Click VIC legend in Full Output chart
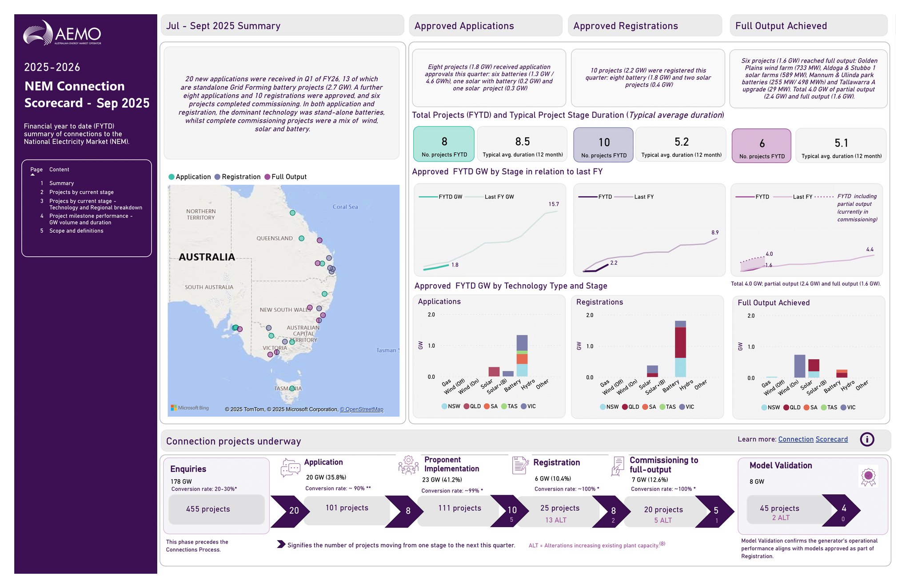Screen dimensions: 910x588 click(848, 407)
